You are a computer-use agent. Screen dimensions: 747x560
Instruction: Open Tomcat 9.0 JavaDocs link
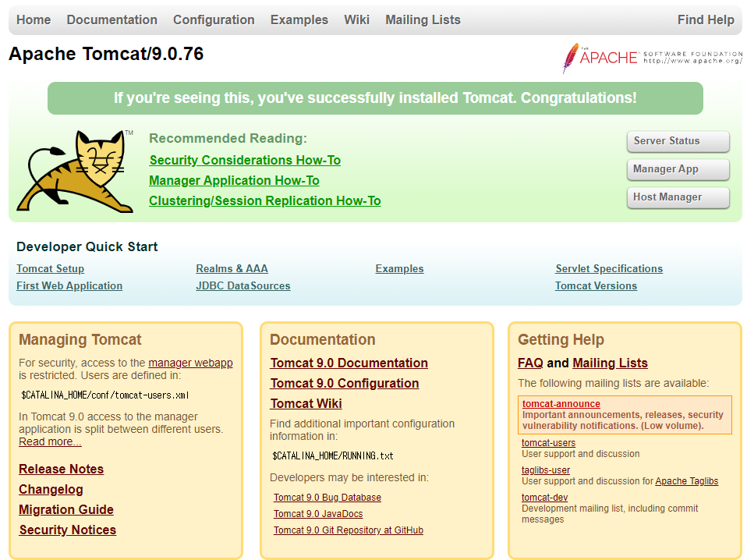tap(318, 514)
